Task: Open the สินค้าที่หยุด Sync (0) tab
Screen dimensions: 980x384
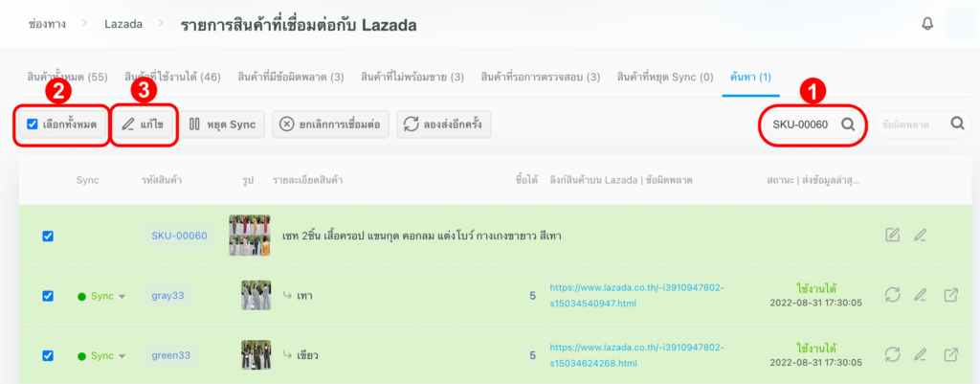Action: (x=665, y=77)
